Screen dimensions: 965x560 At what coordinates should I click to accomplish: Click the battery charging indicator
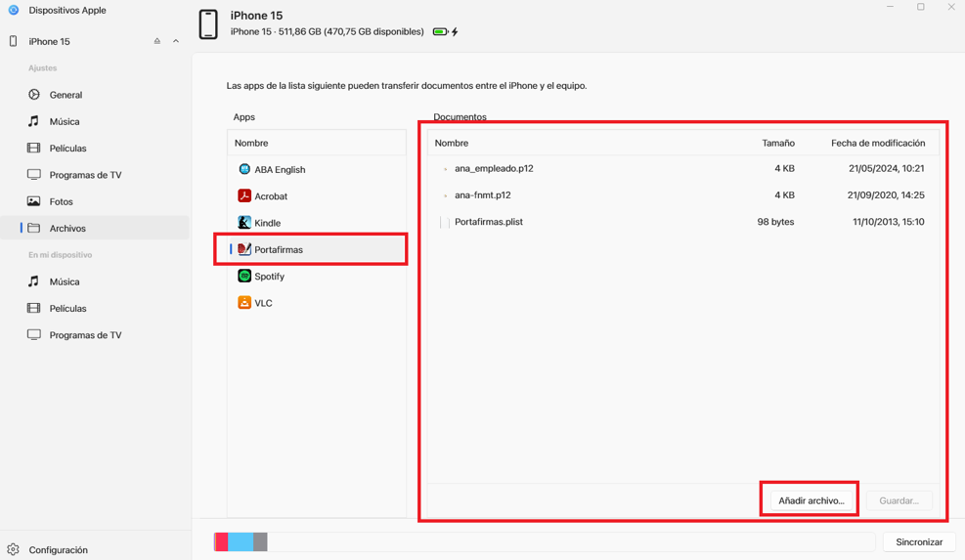(x=446, y=31)
